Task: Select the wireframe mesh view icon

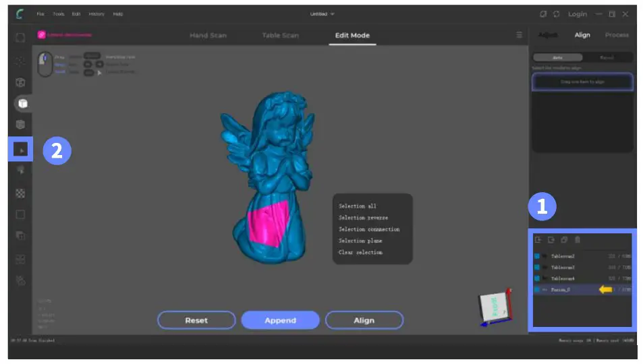Action: 20,82
